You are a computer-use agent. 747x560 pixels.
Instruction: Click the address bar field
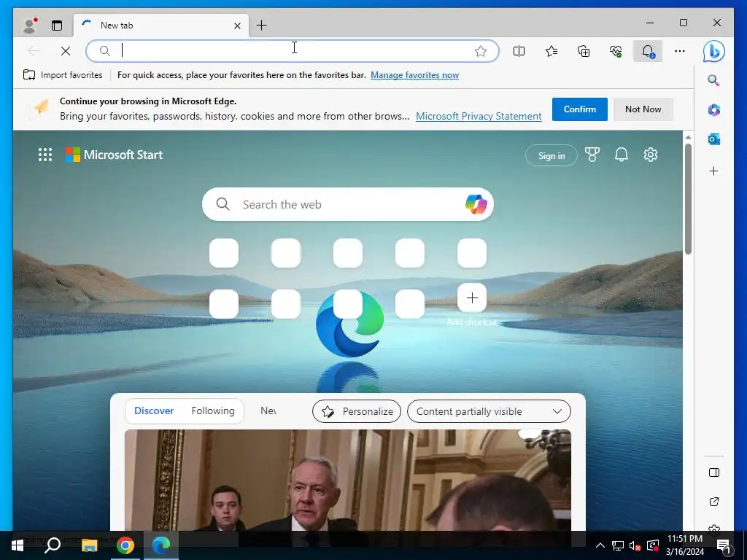[293, 51]
